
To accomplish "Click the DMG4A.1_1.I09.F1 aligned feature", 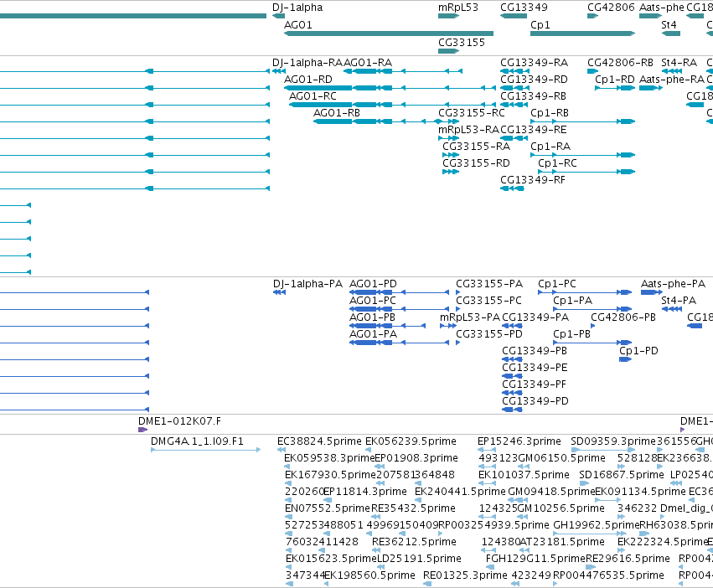I will (x=205, y=450).
